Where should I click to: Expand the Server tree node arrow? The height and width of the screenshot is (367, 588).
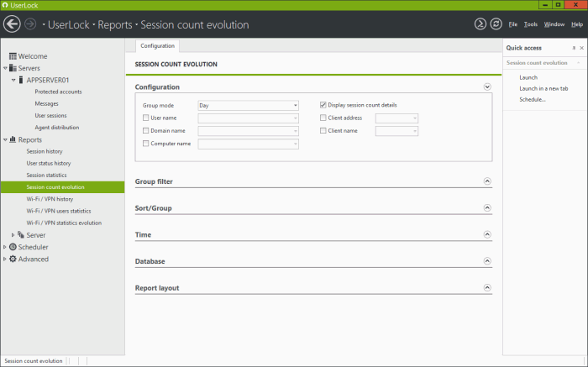click(13, 235)
